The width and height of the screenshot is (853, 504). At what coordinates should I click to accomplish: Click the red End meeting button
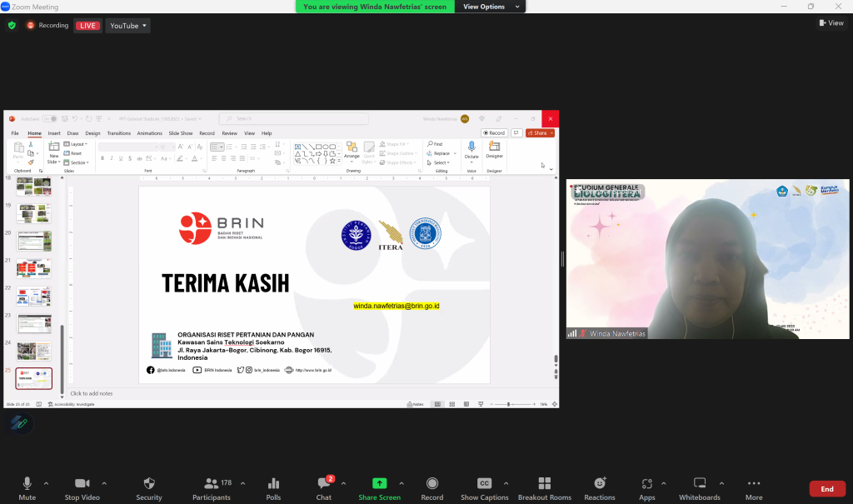tap(827, 489)
